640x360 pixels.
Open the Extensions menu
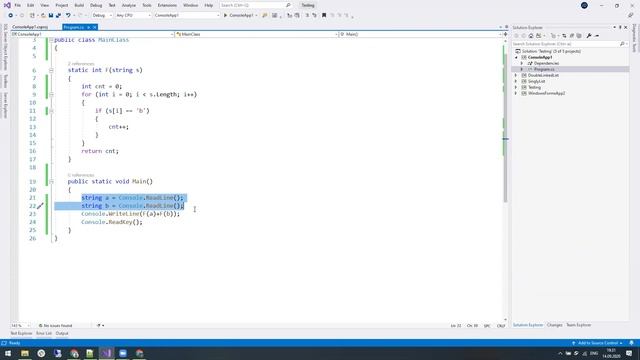[x=167, y=5]
